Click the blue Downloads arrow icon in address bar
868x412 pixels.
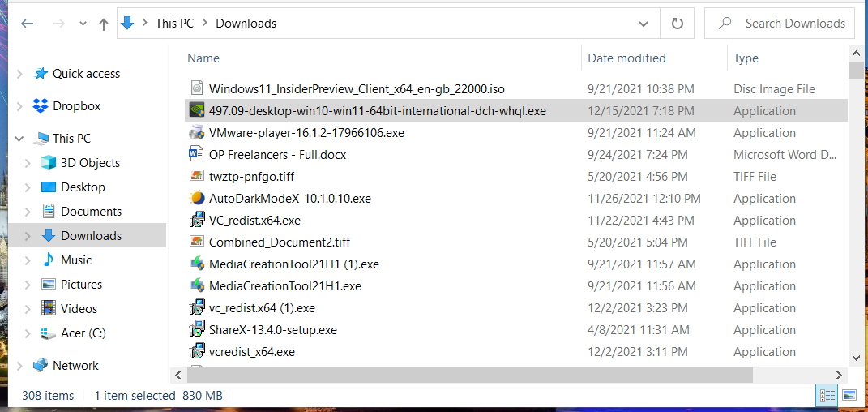(x=128, y=23)
